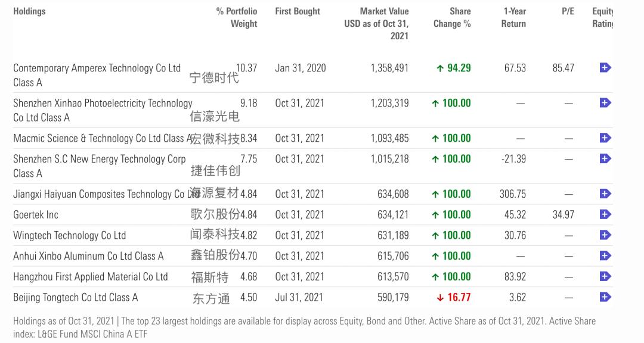Screen dimensions: 644x343
Task: Open Jiangxi Haiyuan Composites rating icon
Action: tap(605, 194)
